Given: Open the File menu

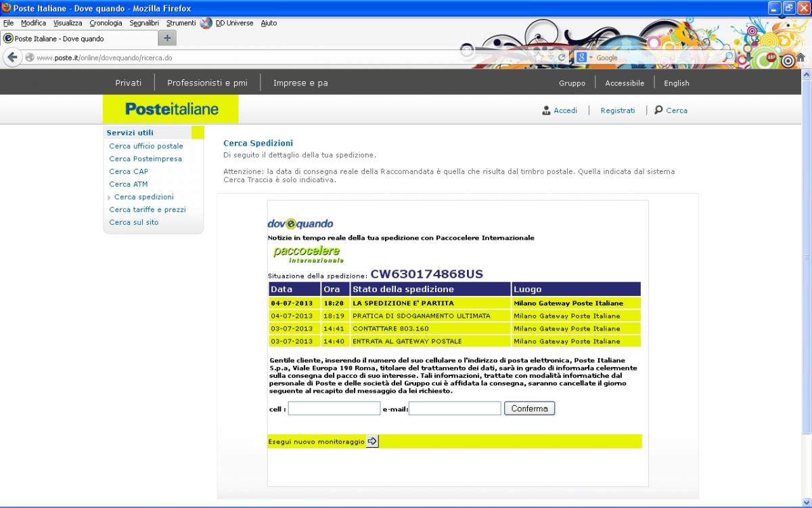Looking at the screenshot, I should 8,23.
